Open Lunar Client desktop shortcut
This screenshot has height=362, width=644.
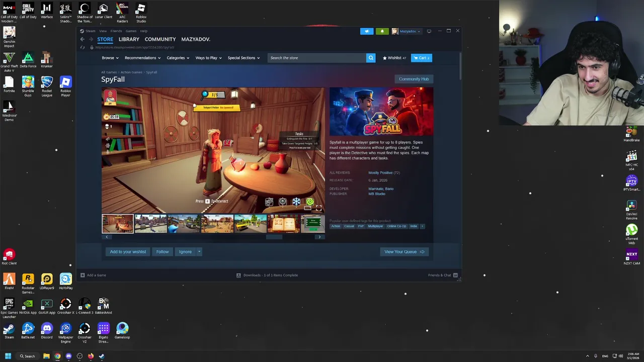[x=103, y=11]
